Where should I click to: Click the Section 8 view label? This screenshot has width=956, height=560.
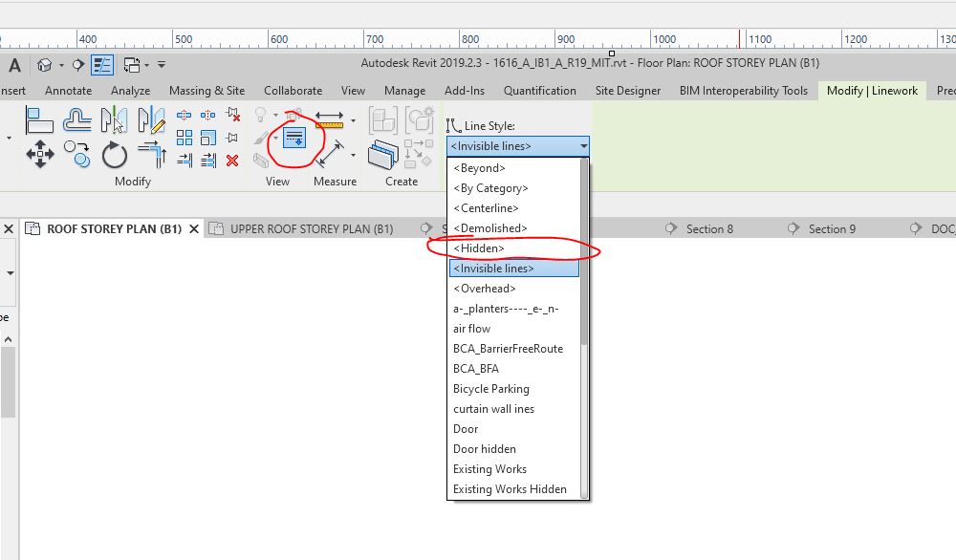[x=711, y=229]
